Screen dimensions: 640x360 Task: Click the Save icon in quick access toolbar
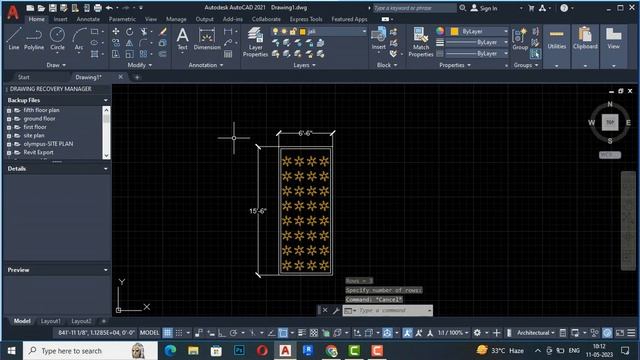pos(53,8)
